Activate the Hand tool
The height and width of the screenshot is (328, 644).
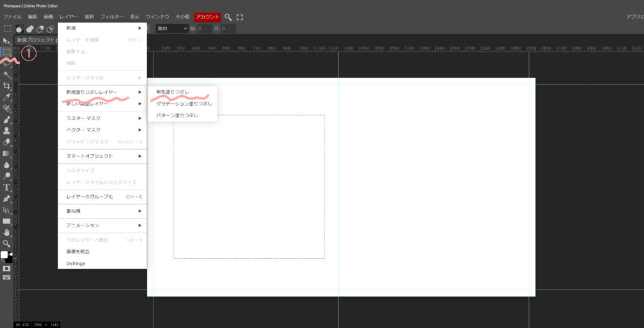pyautogui.click(x=7, y=232)
